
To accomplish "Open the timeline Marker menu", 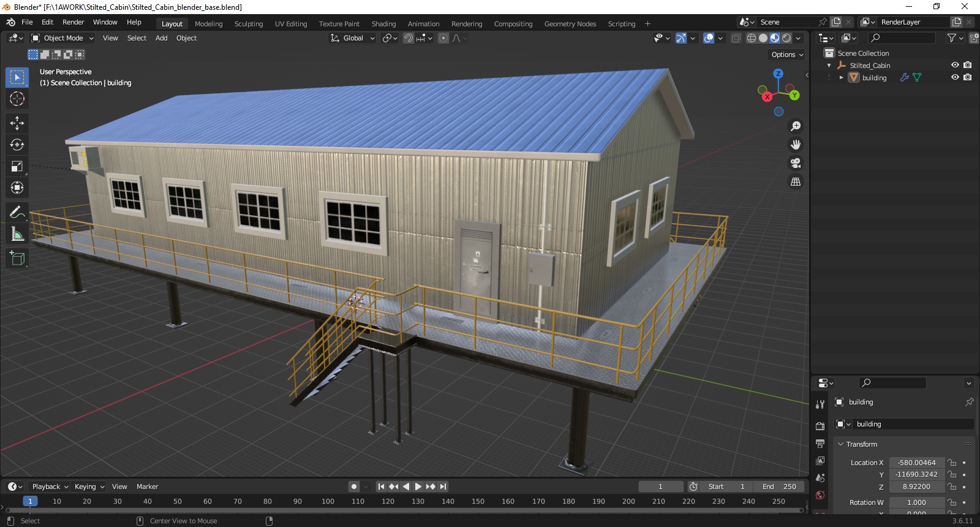I will pyautogui.click(x=147, y=487).
